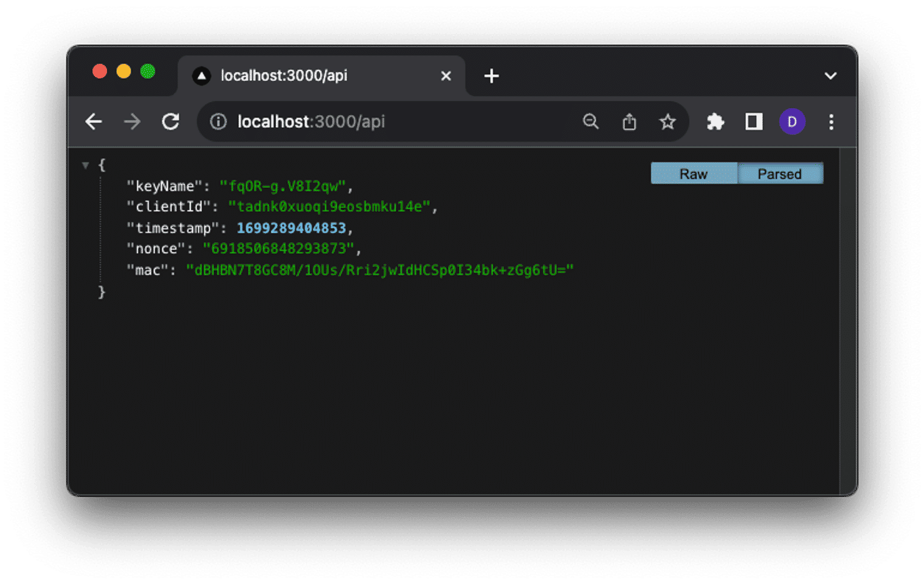924x584 pixels.
Task: Switch to the Raw view
Action: coord(693,173)
